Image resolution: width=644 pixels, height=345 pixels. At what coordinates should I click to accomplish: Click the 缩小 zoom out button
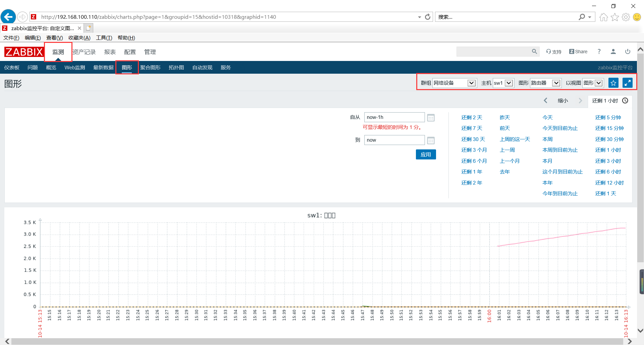click(563, 100)
